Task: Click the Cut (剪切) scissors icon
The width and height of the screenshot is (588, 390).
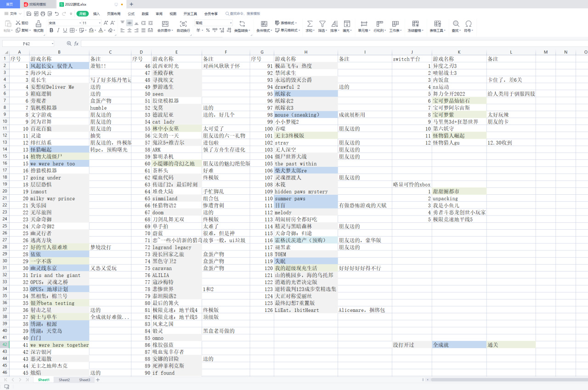Action: 18,23
